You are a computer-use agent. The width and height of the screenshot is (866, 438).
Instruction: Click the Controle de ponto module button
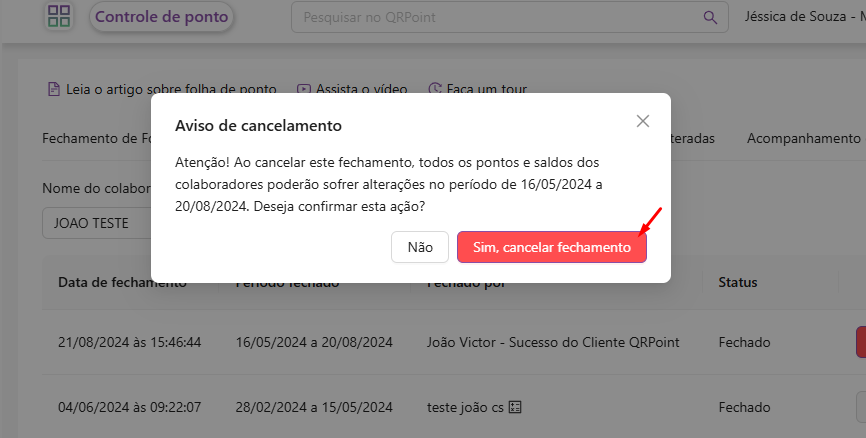pos(162,17)
